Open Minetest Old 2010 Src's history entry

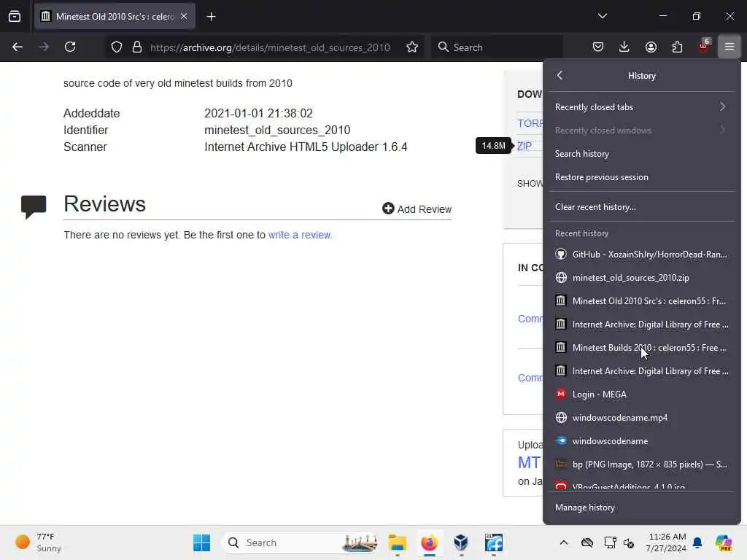pos(641,301)
